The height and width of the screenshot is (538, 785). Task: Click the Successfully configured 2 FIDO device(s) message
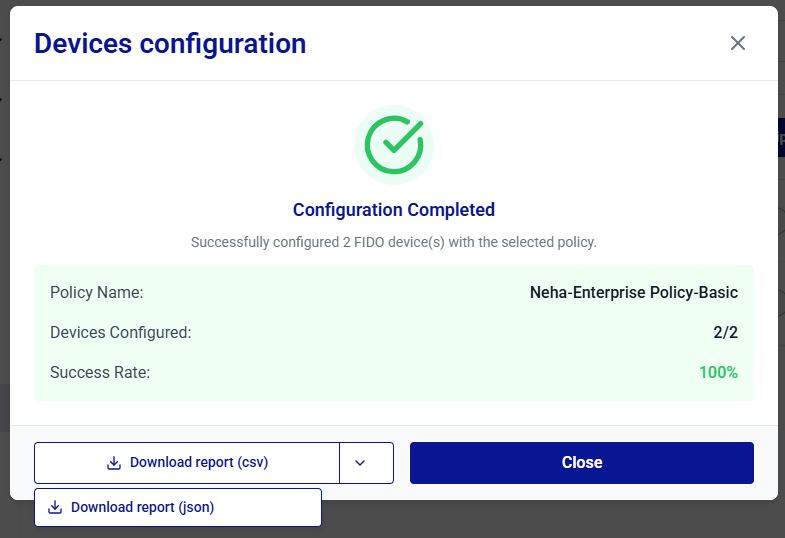(x=394, y=242)
